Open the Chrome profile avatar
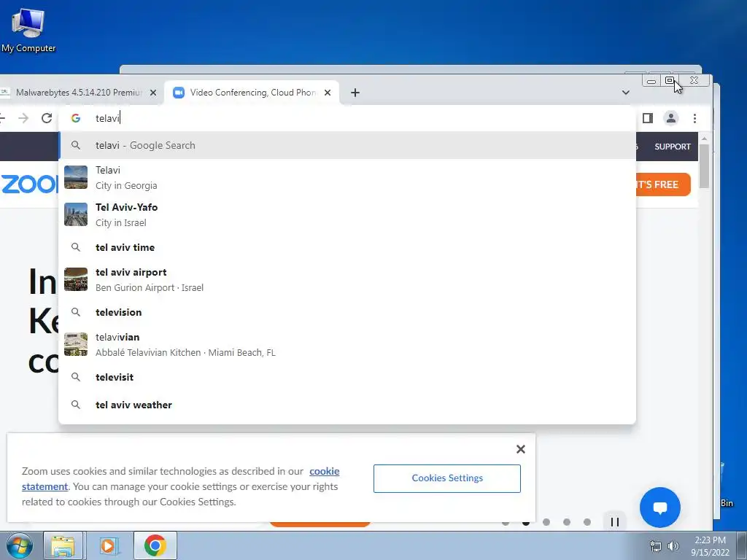 671,118
